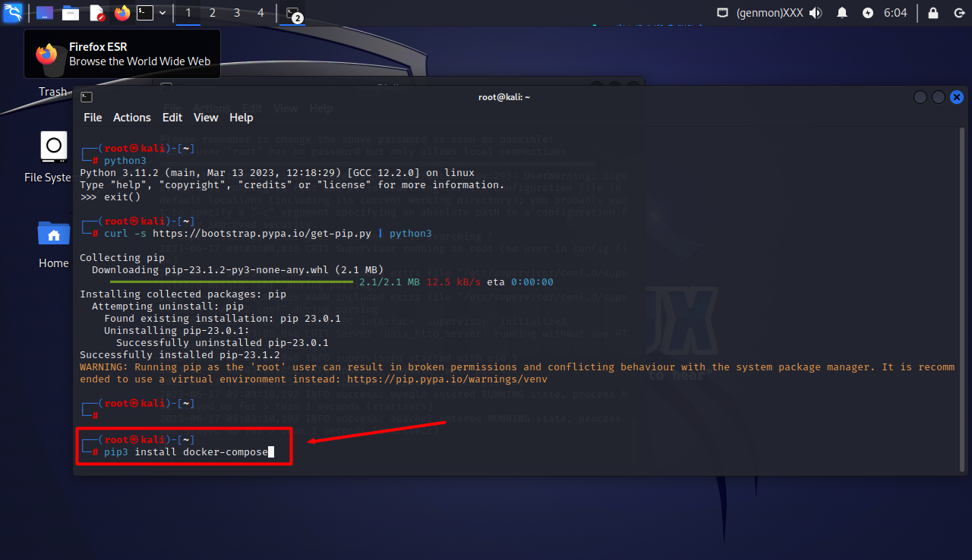Open the terminal Help menu
Viewport: 972px width, 560px height.
(241, 118)
